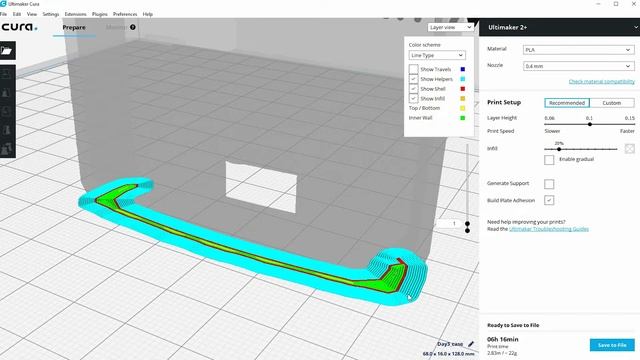Viewport: 640px width, 360px height.
Task: Click the Save to File button
Action: [612, 345]
